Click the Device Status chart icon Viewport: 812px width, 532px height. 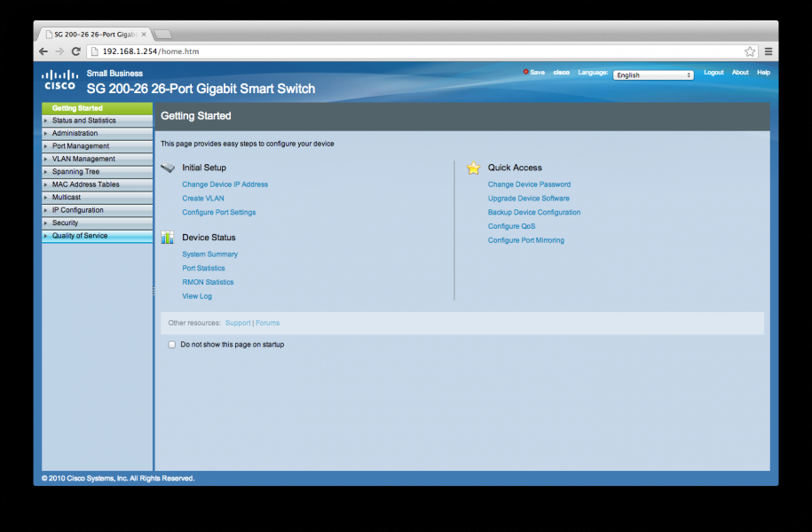coord(168,238)
